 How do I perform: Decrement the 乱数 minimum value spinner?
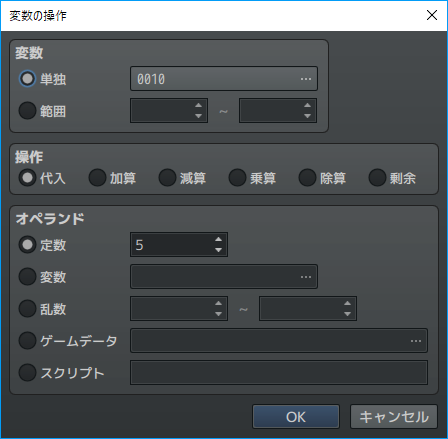pos(218,314)
